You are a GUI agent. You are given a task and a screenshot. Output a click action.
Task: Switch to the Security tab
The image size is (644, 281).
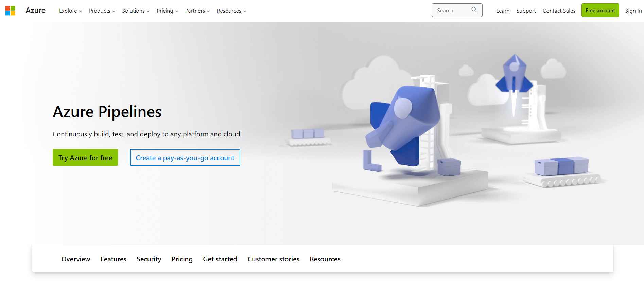[x=149, y=259]
